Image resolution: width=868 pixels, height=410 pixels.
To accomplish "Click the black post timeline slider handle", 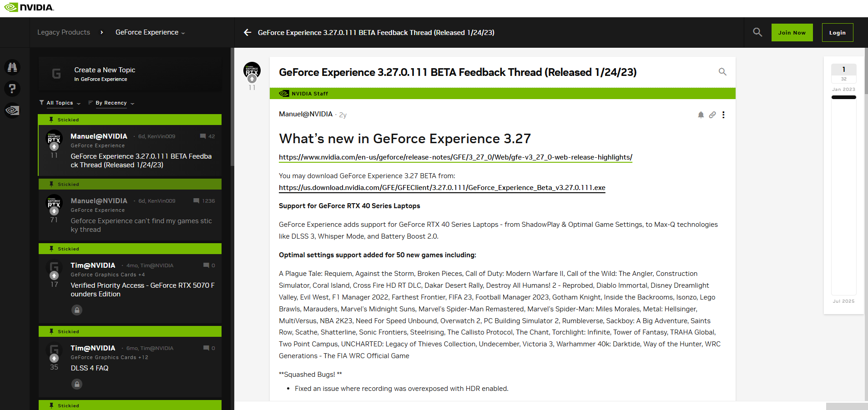I will 843,97.
